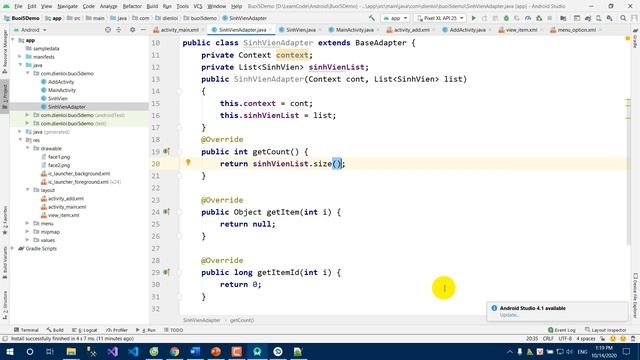The width and height of the screenshot is (640, 360).
Task: Open the Refactor menu
Action: point(132,6)
